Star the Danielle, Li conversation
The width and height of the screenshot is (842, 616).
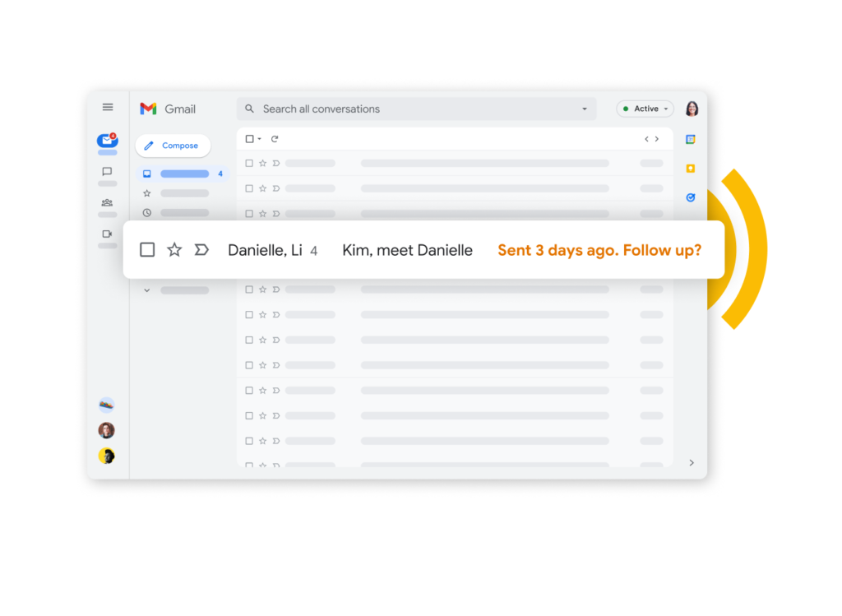coord(174,250)
